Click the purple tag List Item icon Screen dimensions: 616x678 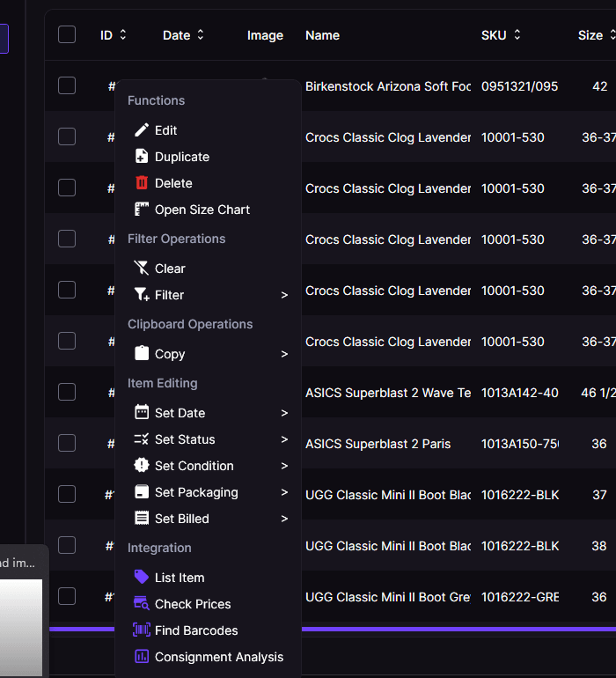(x=142, y=577)
